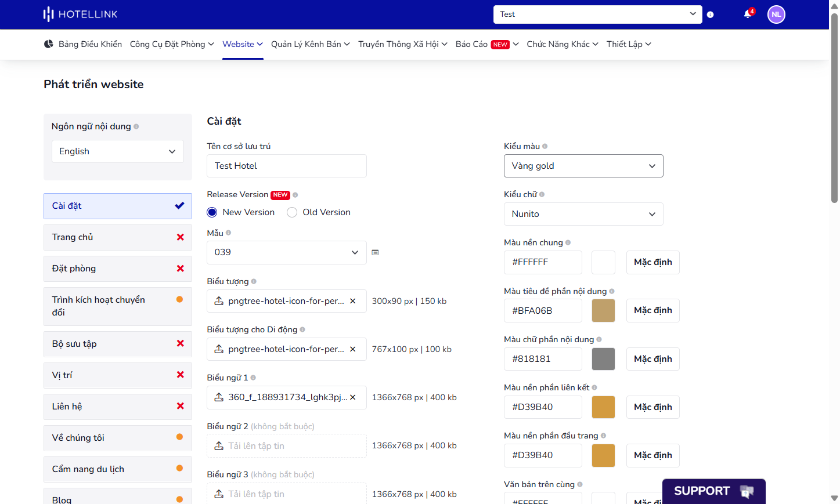Reset Màu nền phần đầu trang to Mặc định
The width and height of the screenshot is (840, 504).
653,455
